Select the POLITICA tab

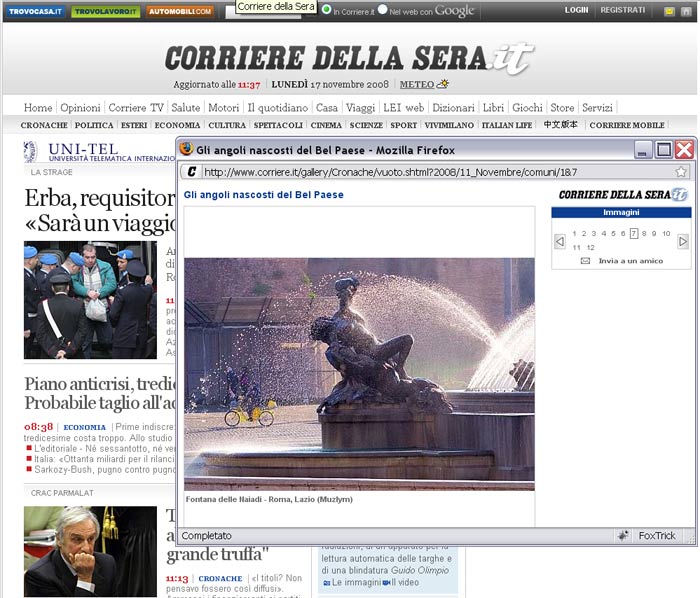coord(94,125)
